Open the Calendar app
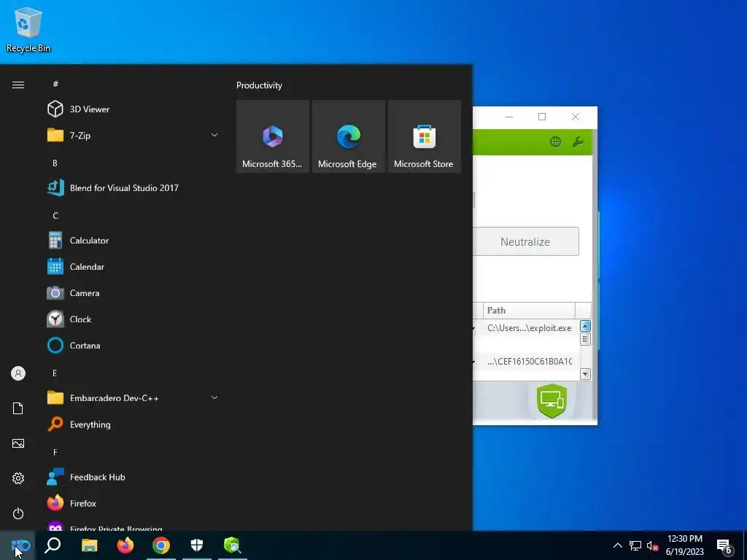Viewport: 747px width, 560px height. point(133,267)
